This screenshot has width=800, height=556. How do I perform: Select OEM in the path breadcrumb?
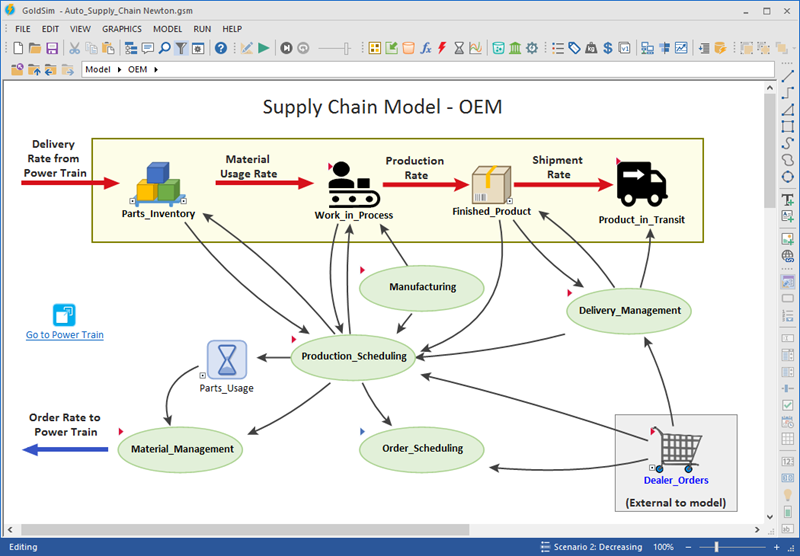tap(137, 69)
